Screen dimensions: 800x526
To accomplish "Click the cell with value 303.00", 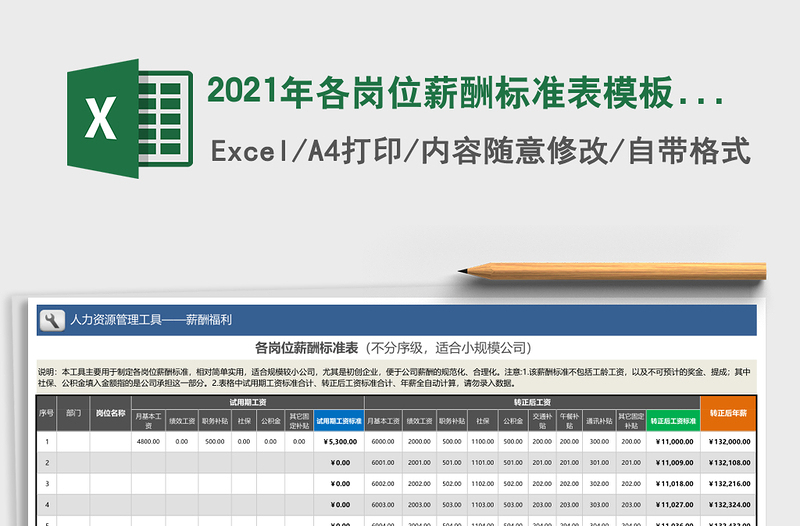I will coord(599,505).
